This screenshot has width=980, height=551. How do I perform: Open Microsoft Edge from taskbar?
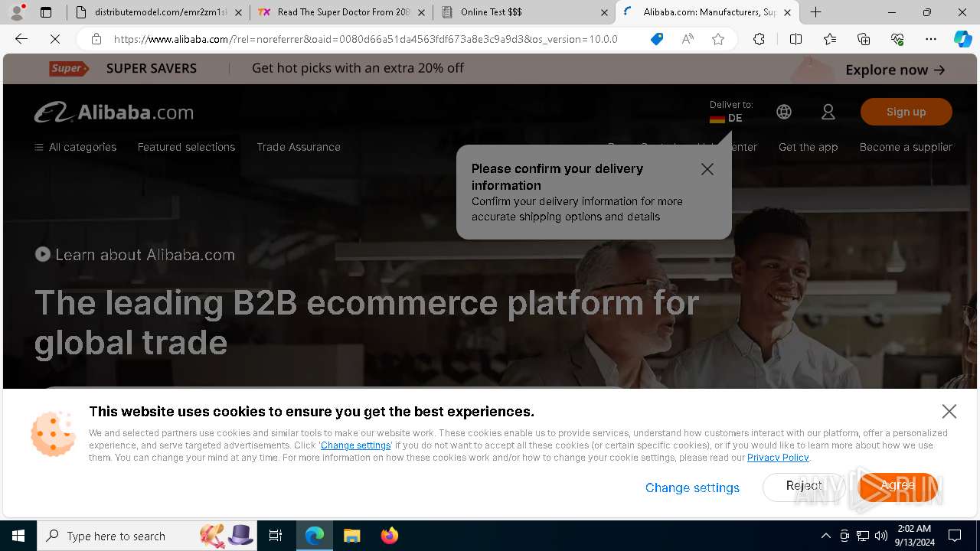coord(315,536)
